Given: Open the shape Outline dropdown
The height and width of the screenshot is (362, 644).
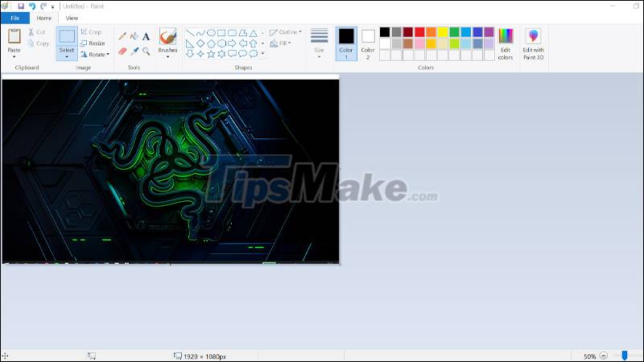Looking at the screenshot, I should tap(286, 32).
